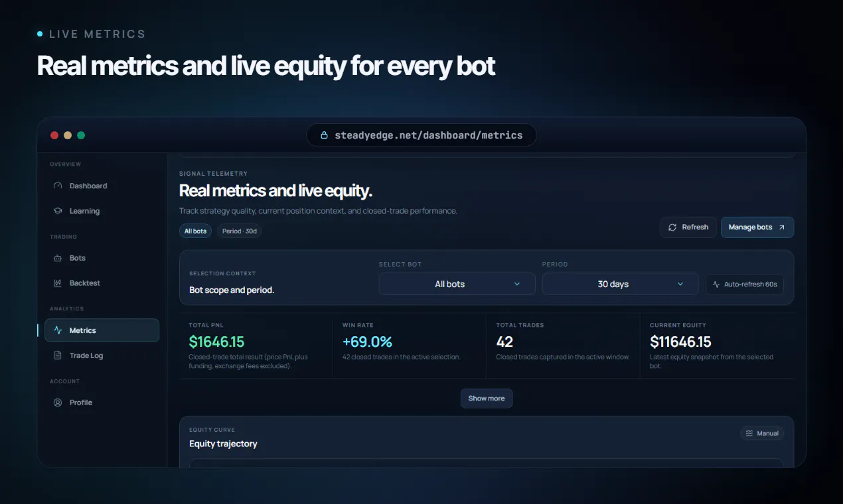Open the Select Bot dropdown showing All bots

tap(457, 284)
